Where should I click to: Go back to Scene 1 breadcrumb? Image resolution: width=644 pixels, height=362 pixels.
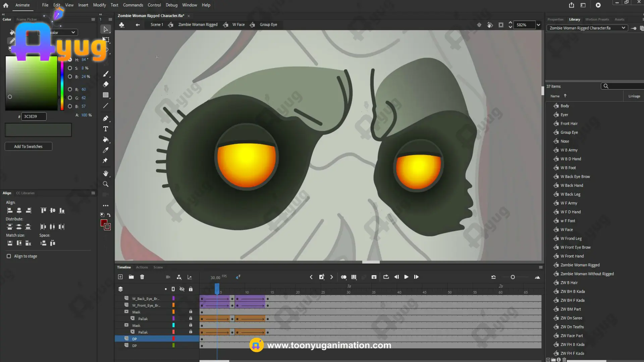point(157,24)
